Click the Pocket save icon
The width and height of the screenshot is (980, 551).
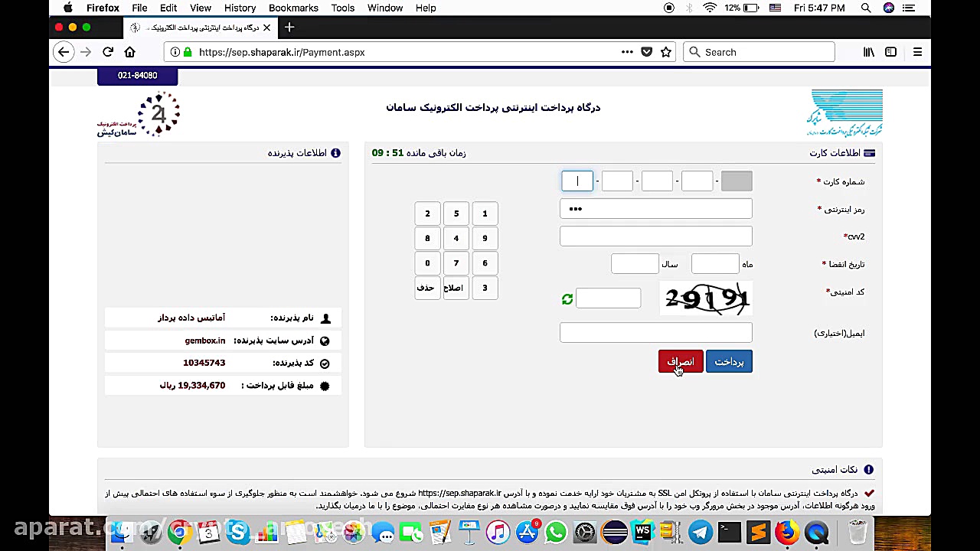647,52
